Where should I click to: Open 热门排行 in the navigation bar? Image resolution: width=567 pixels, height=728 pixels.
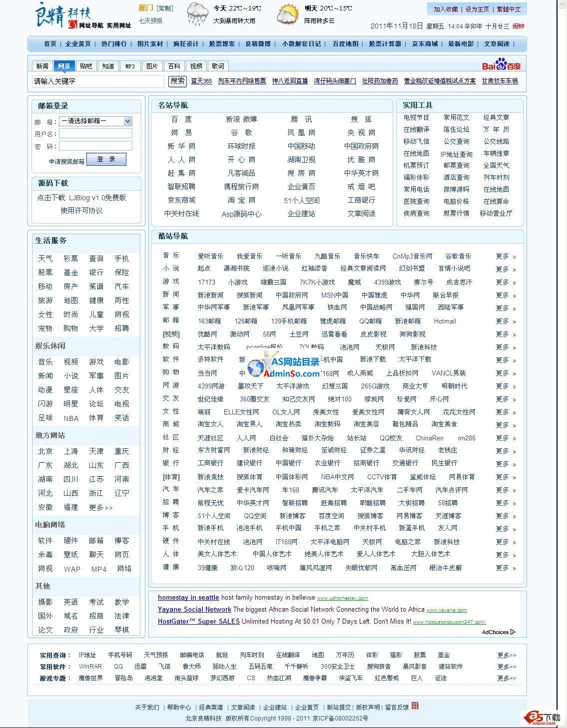(114, 44)
